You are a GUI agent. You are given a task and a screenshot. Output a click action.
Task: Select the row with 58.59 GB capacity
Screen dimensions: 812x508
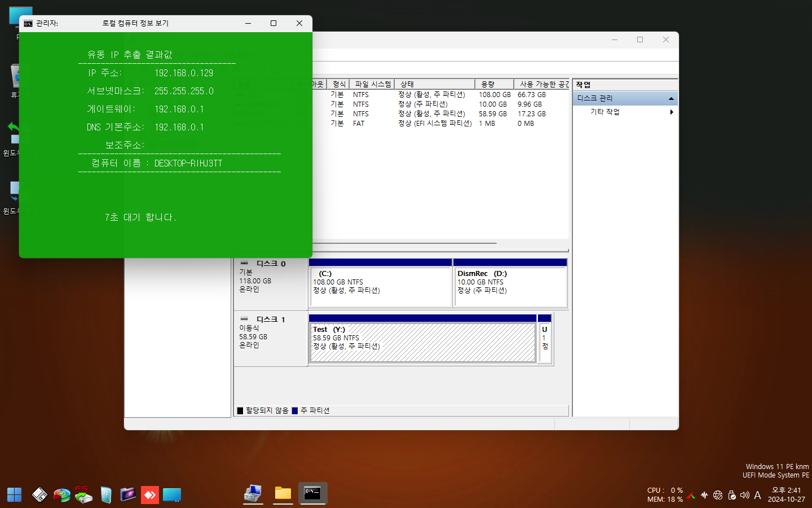tap(440, 114)
